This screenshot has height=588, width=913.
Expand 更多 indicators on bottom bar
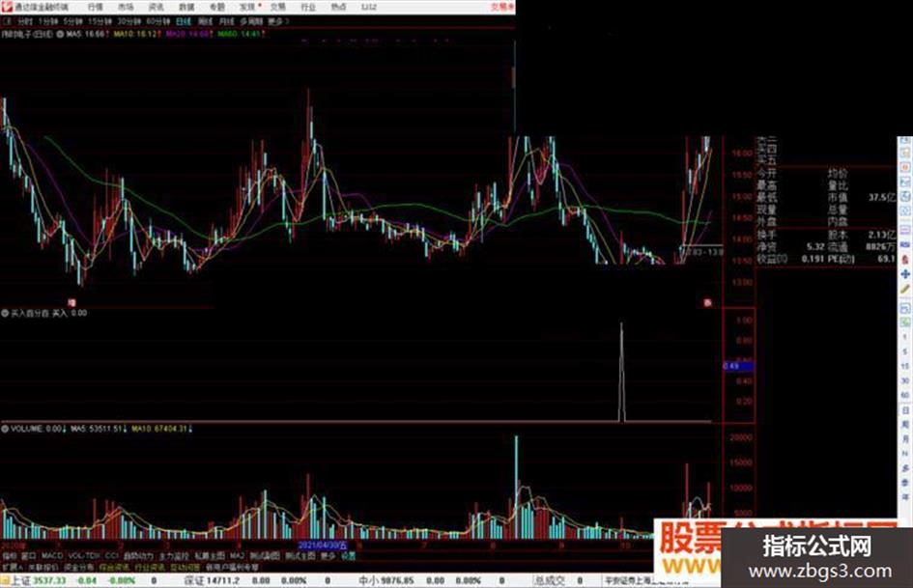(x=328, y=556)
